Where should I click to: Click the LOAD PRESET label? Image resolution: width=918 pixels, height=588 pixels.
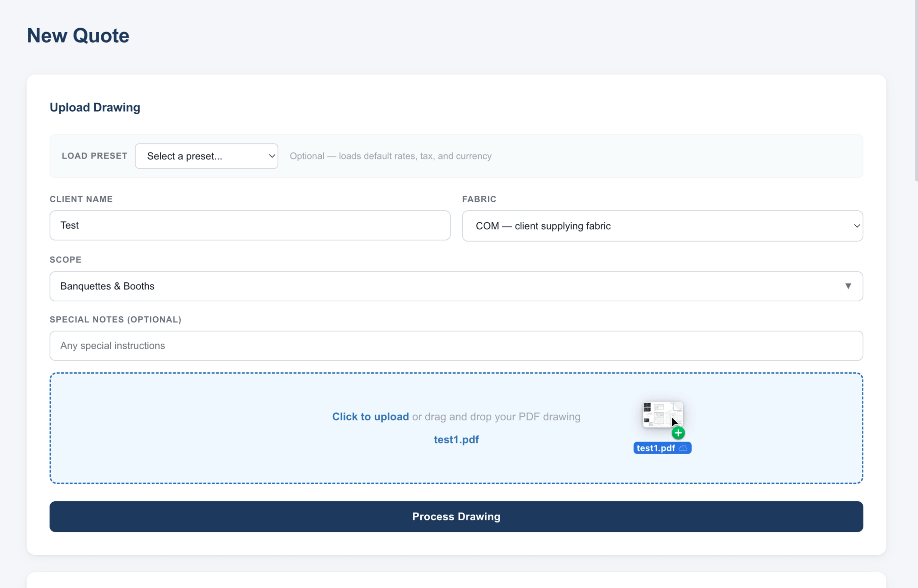tap(94, 156)
